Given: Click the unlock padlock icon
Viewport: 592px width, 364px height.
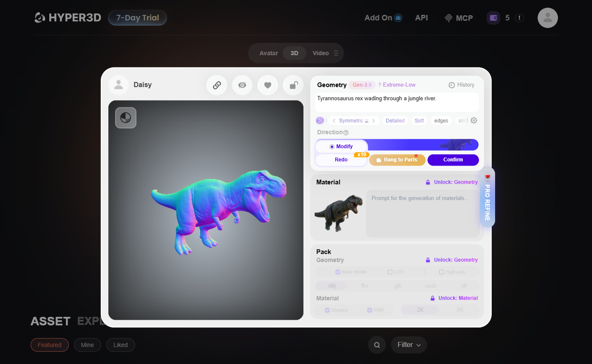Looking at the screenshot, I should point(293,85).
